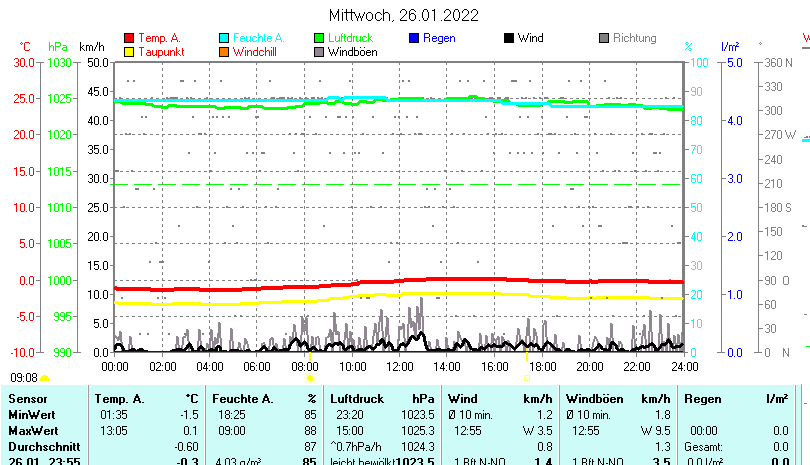Click the Luftdruck column header in table
Screen dimensions: 810x465
356,399
